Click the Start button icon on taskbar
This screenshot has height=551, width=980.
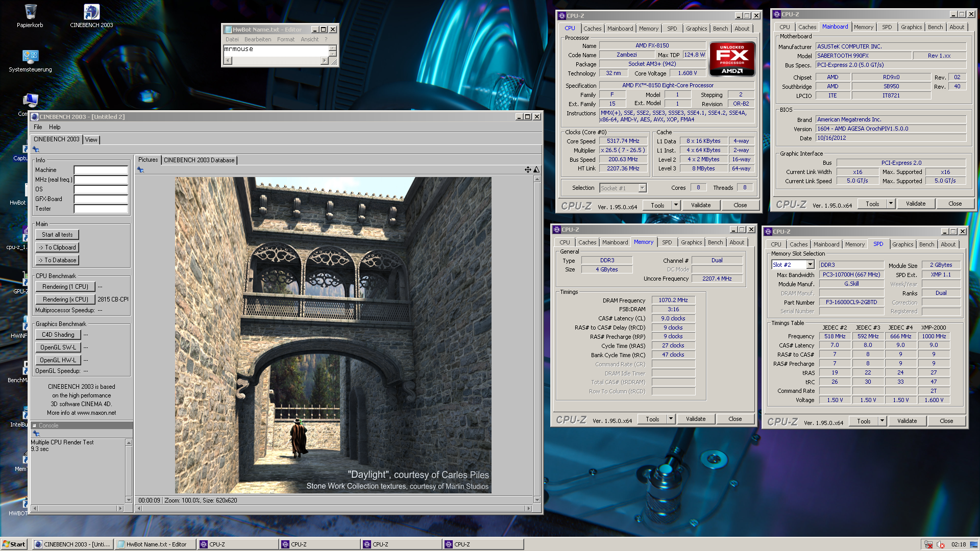click(14, 544)
